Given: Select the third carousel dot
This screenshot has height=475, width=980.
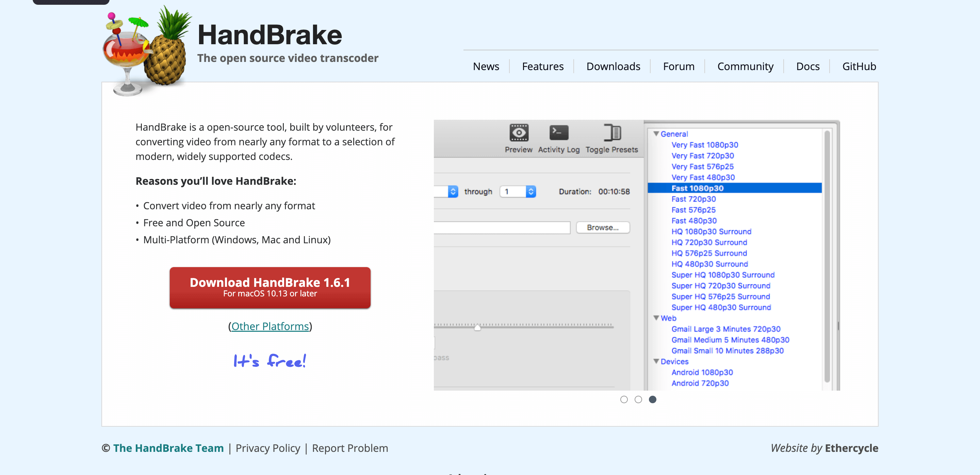Looking at the screenshot, I should tap(652, 399).
